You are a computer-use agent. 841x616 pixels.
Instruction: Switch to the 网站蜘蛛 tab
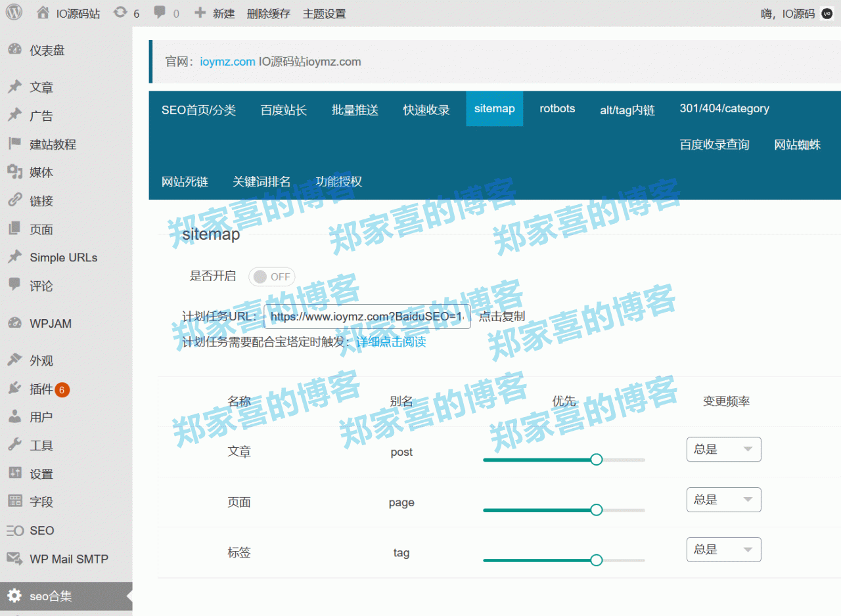pyautogui.click(x=797, y=144)
